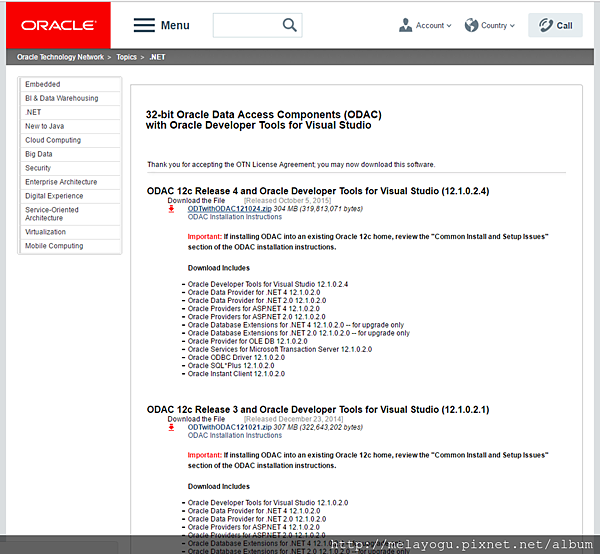This screenshot has height=554, width=600.
Task: Open the hamburger Menu icon
Action: [x=144, y=25]
